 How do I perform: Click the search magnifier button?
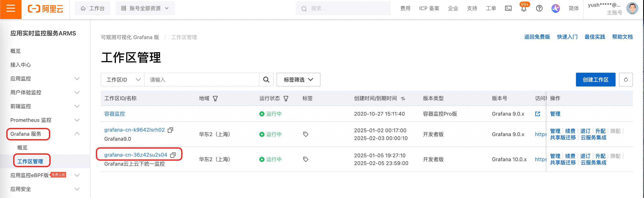coord(266,80)
